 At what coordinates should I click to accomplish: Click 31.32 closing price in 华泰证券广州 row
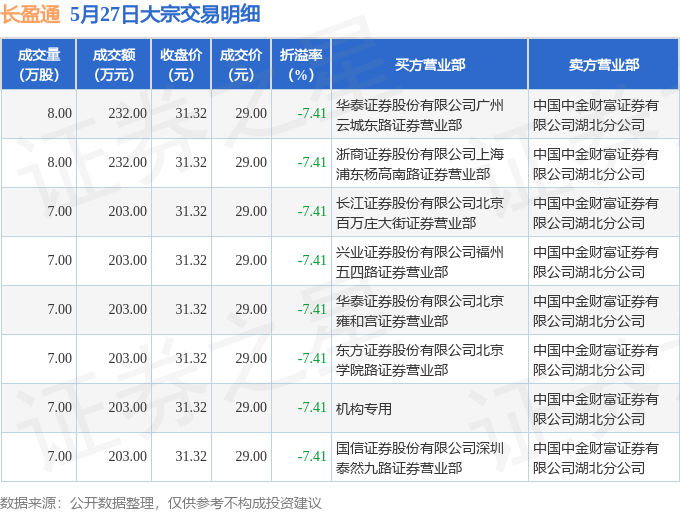[x=191, y=113]
